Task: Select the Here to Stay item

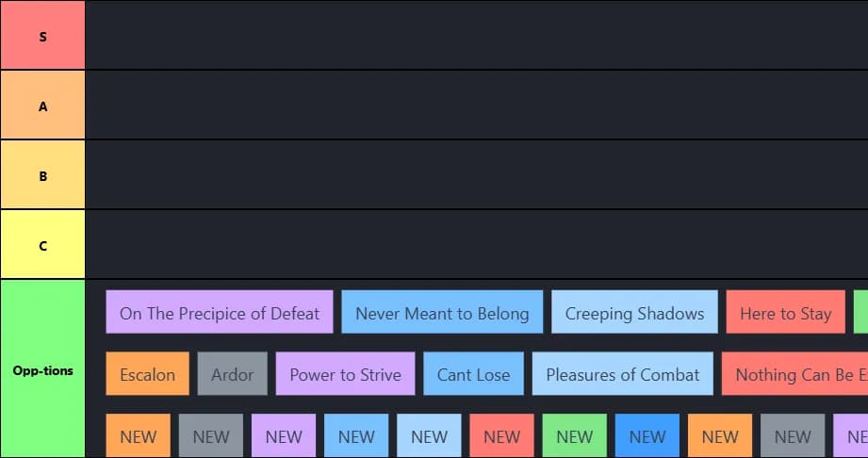Action: 785,313
